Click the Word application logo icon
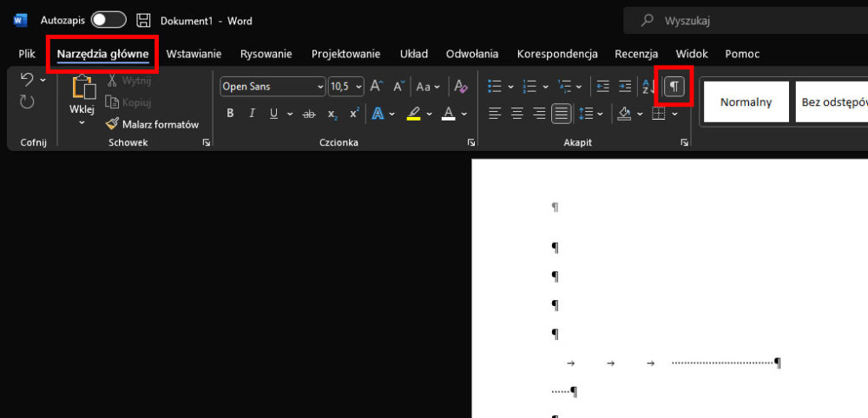Screen dimensions: 868x418 [21, 21]
